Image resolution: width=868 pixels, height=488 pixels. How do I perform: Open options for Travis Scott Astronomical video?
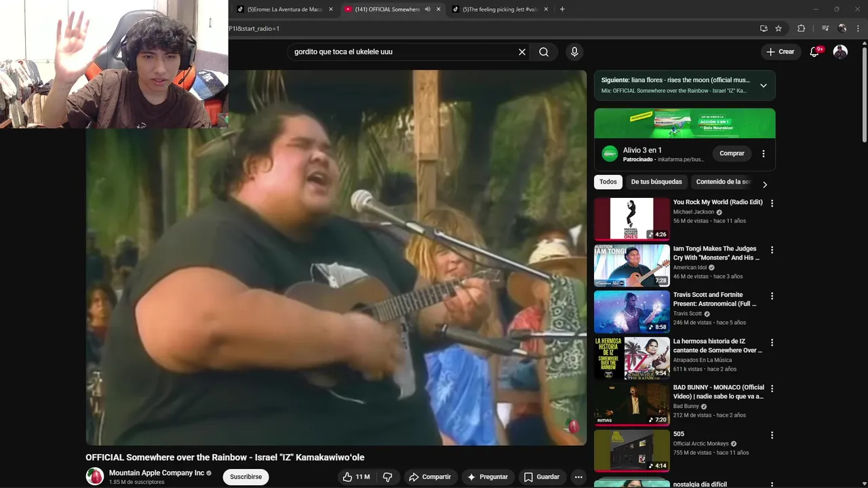pos(772,296)
